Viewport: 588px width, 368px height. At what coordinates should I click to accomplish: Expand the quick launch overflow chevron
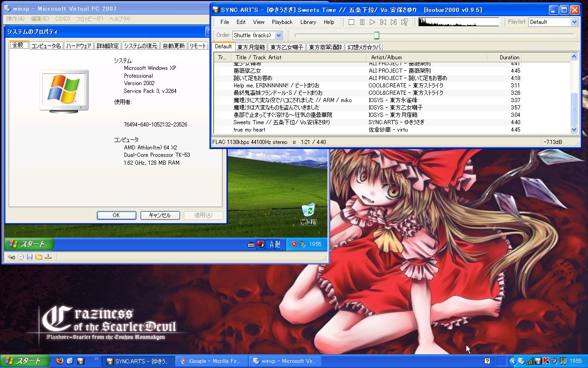click(96, 359)
